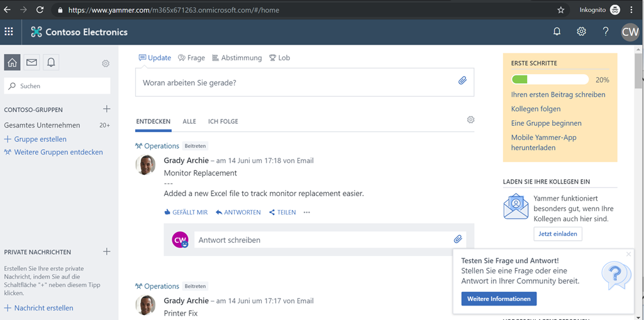Screen dimensions: 644x320
Task: Open Gesamtes Unternehmen group
Action: 42,125
